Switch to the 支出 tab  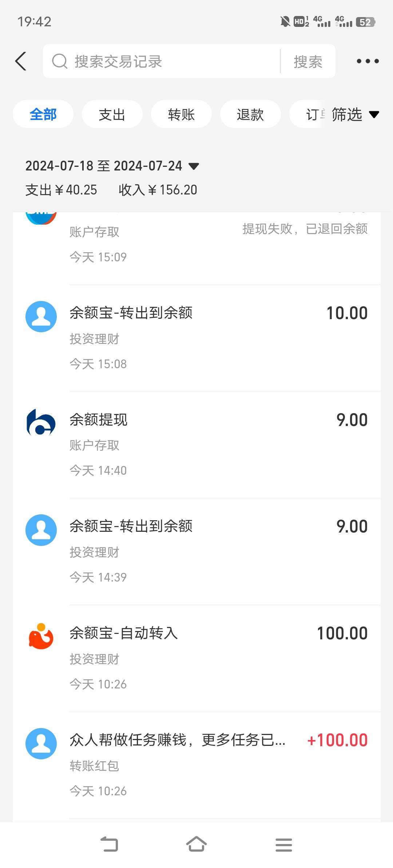(112, 114)
